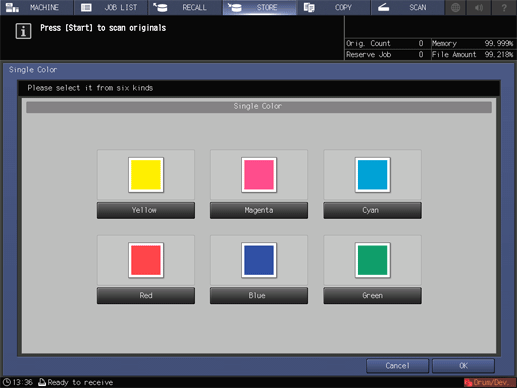Screen dimensions: 517x388
Task: Open the SCAN tab
Action: pos(408,7)
